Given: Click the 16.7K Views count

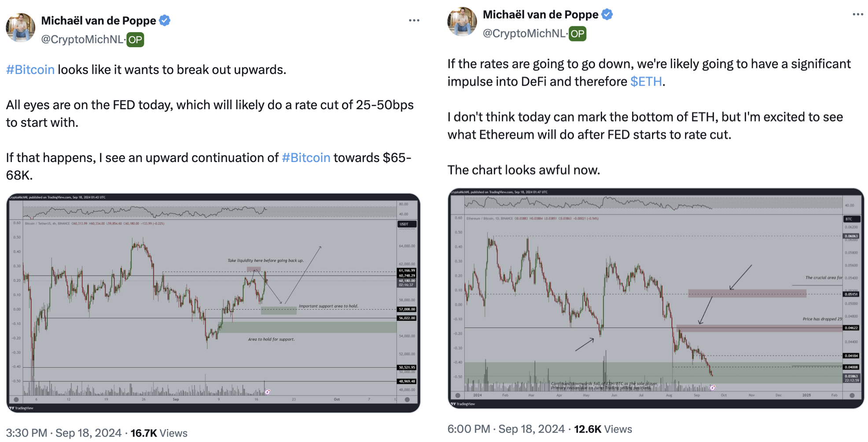Looking at the screenshot, I should coord(159,433).
